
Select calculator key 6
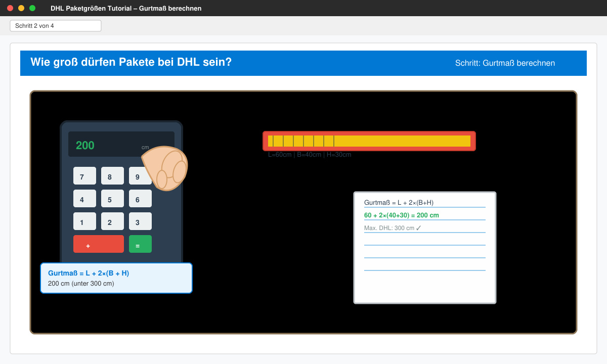point(140,199)
